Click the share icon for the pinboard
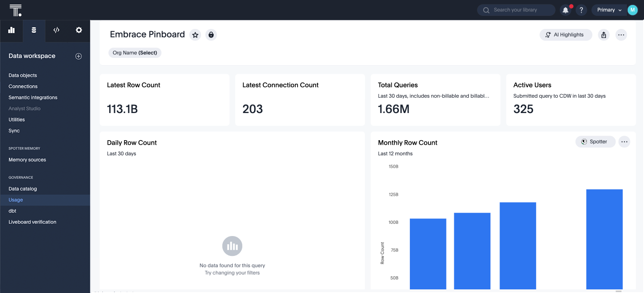 pyautogui.click(x=604, y=35)
